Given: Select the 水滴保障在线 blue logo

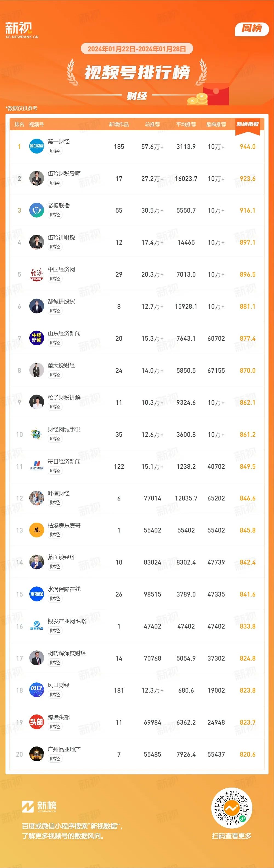Looking at the screenshot, I should pyautogui.click(x=36, y=594).
